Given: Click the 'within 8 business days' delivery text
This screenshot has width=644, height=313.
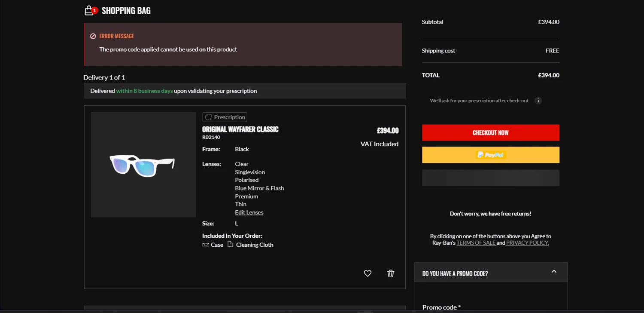Looking at the screenshot, I should click(145, 91).
